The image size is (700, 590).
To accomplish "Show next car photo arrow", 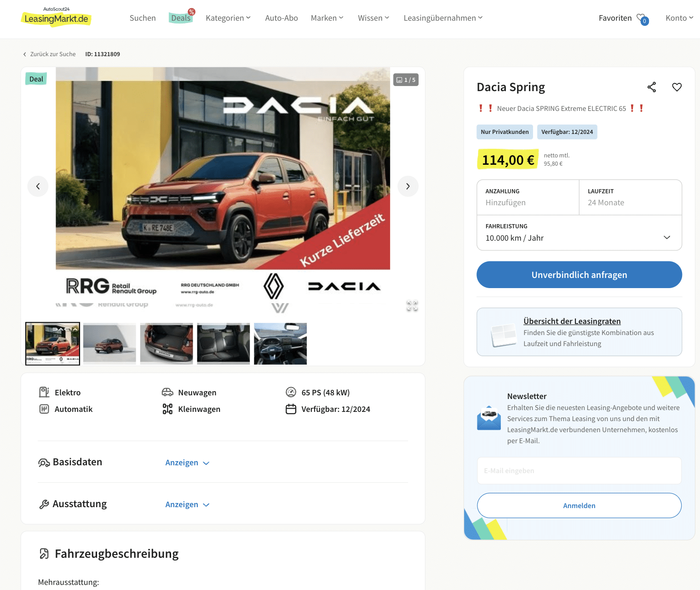I will (x=408, y=186).
